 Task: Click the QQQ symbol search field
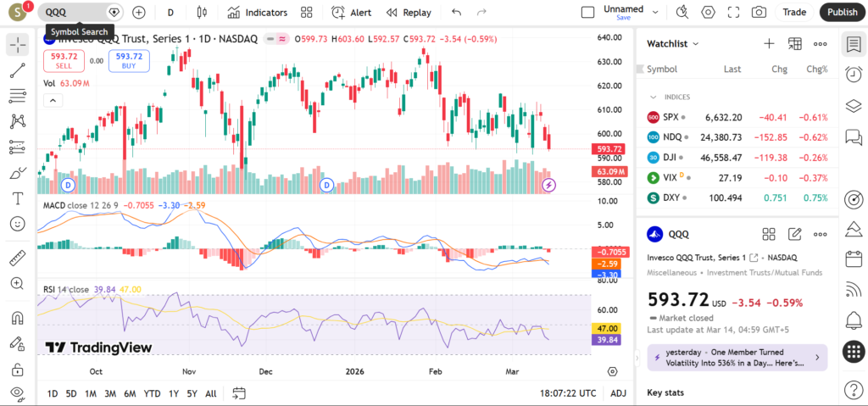pyautogui.click(x=75, y=13)
